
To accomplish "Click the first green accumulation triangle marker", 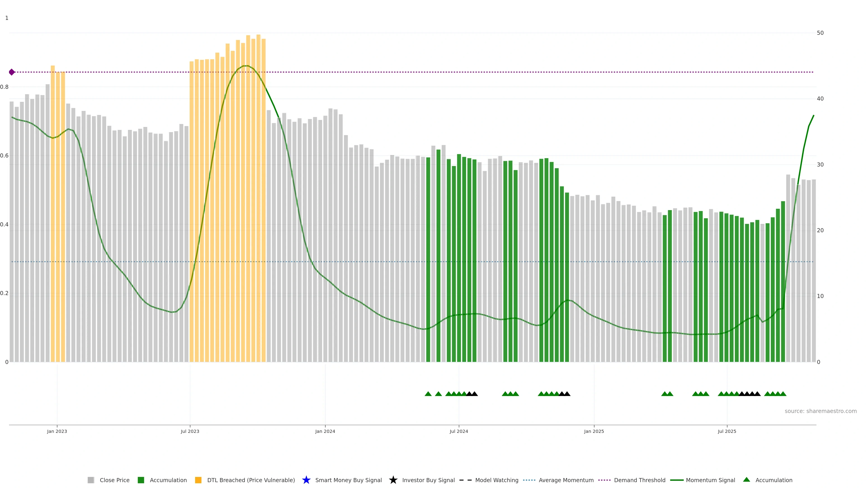I will [428, 394].
